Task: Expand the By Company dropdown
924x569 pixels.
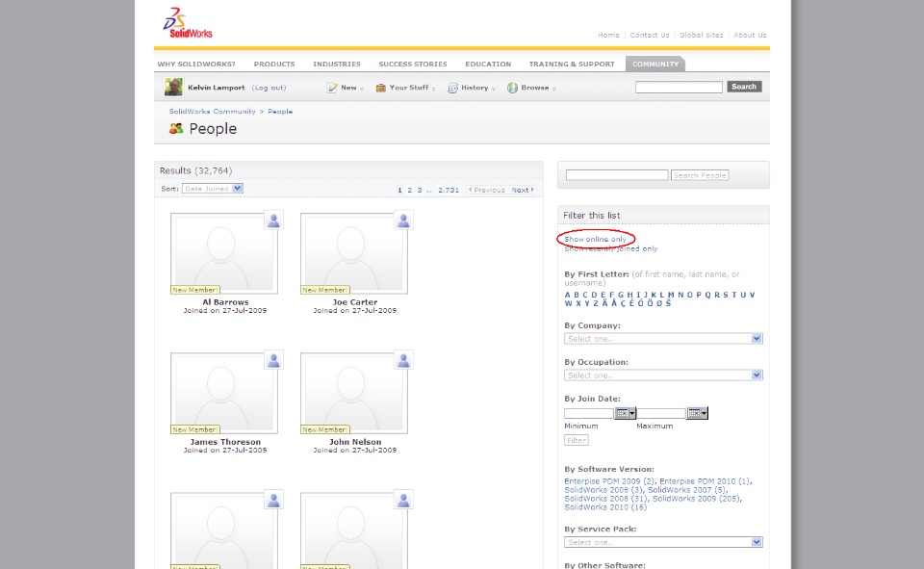Action: click(x=663, y=339)
